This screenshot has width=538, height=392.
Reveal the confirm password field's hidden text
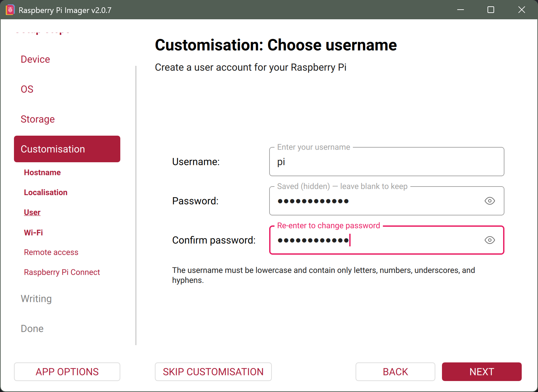click(489, 240)
